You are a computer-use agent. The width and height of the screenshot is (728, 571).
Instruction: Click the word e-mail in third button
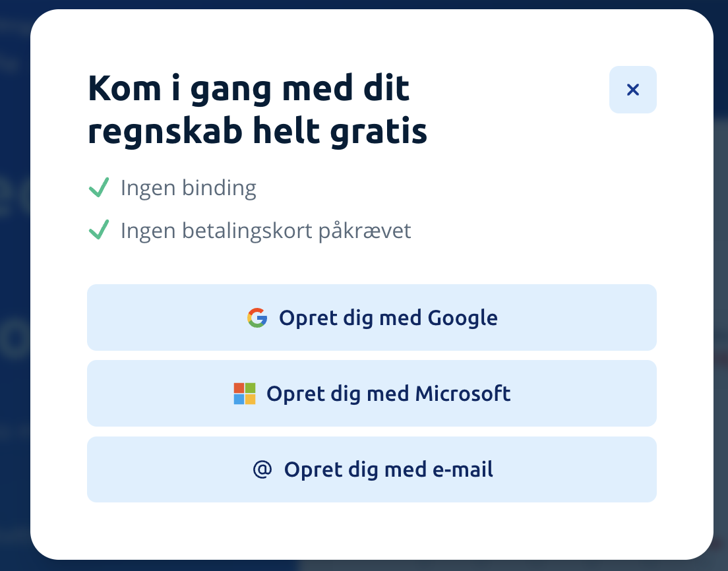[462, 469]
